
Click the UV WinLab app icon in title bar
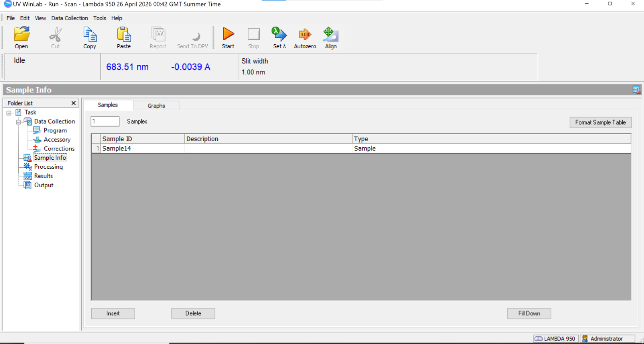pos(8,4)
